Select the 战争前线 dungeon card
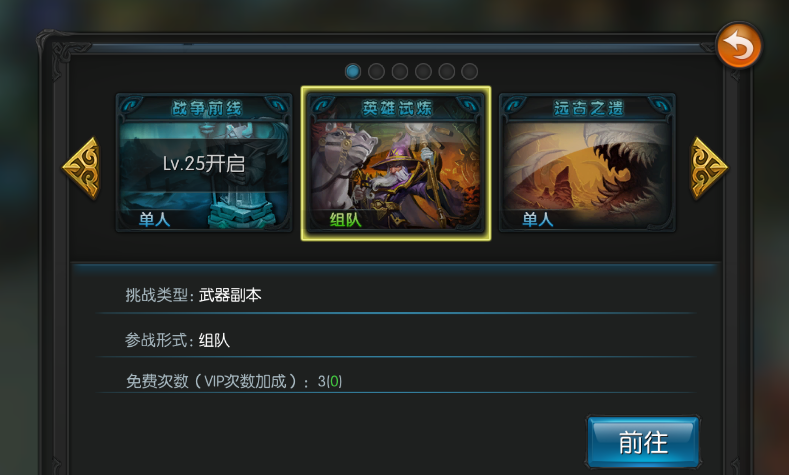Viewport: 789px width, 475px height. point(204,163)
